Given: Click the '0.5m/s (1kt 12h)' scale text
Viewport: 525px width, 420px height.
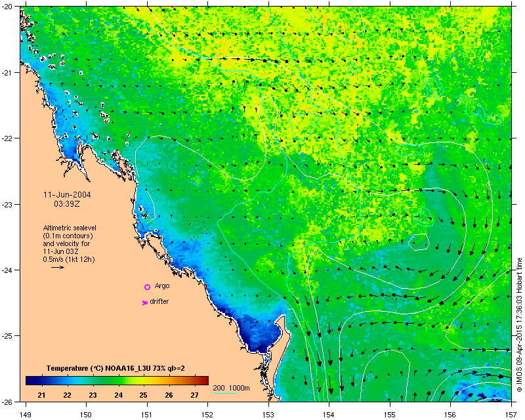Looking at the screenshot, I should click(69, 259).
